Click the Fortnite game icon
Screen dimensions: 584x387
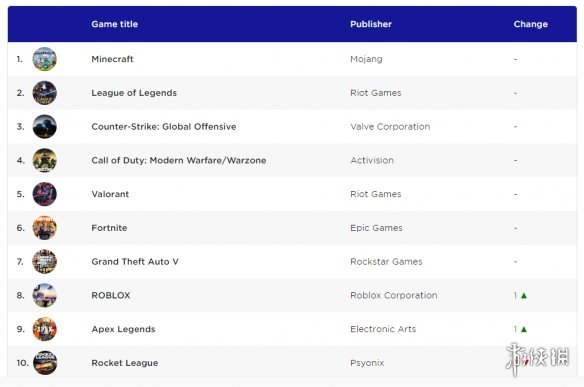44,228
